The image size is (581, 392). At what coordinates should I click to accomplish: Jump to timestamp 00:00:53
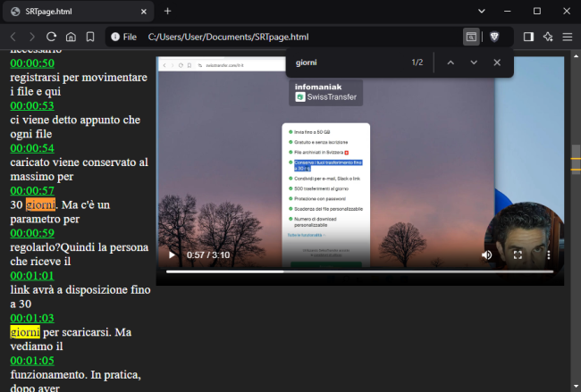tap(32, 106)
